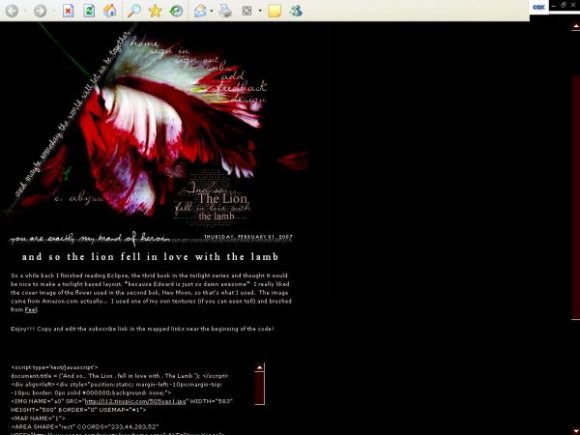This screenshot has height=435, width=580.
Task: Go forward with the Forward arrow
Action: pos(40,11)
